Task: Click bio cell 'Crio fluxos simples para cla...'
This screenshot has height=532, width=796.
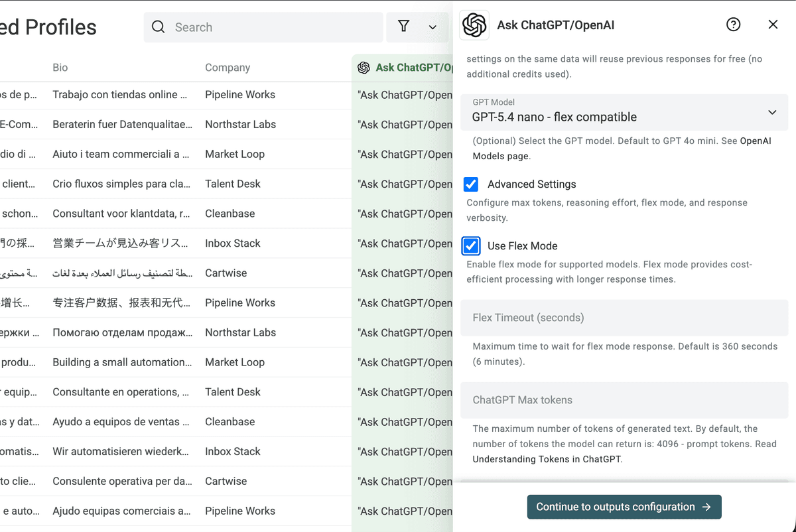Action: [121, 184]
